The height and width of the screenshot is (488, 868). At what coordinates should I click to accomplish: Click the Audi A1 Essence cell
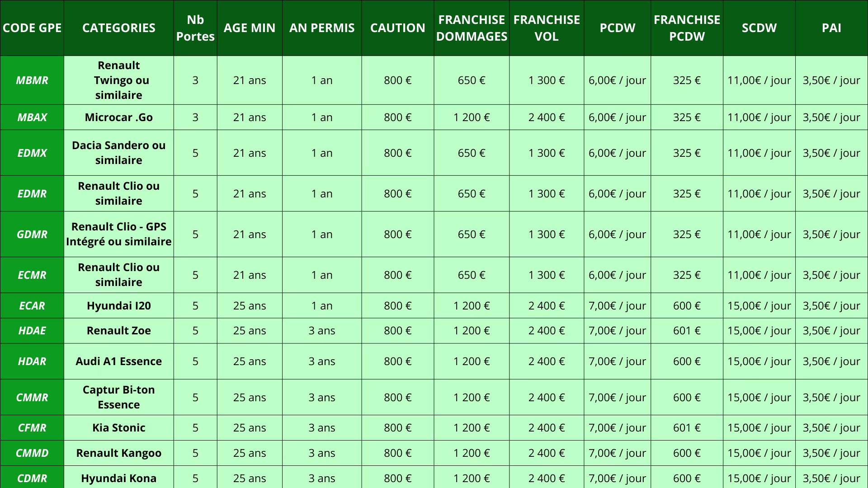(118, 361)
